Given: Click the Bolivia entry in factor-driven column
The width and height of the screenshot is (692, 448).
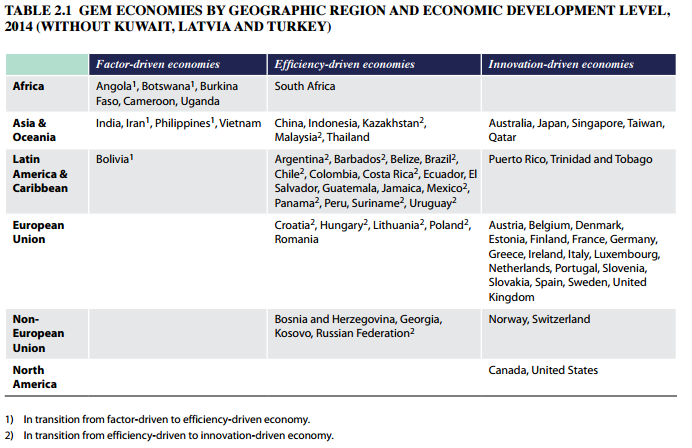Looking at the screenshot, I should [x=115, y=159].
